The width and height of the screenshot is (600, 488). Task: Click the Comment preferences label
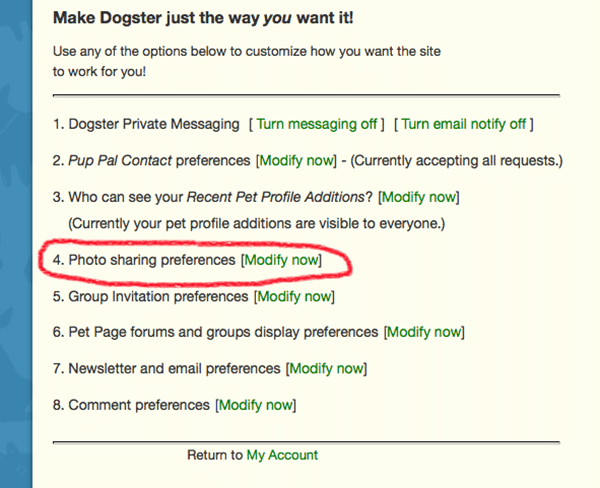(x=139, y=405)
